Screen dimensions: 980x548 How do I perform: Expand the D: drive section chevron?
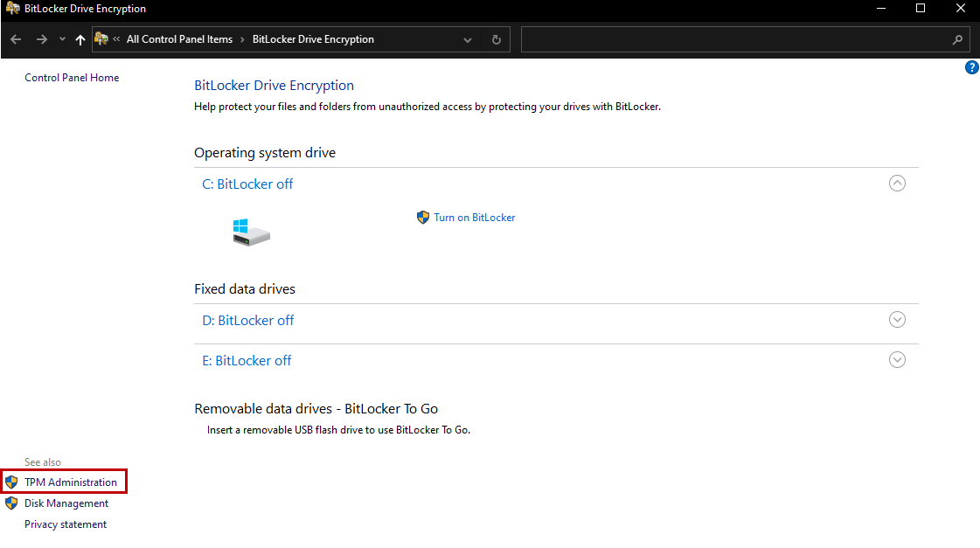(x=897, y=319)
